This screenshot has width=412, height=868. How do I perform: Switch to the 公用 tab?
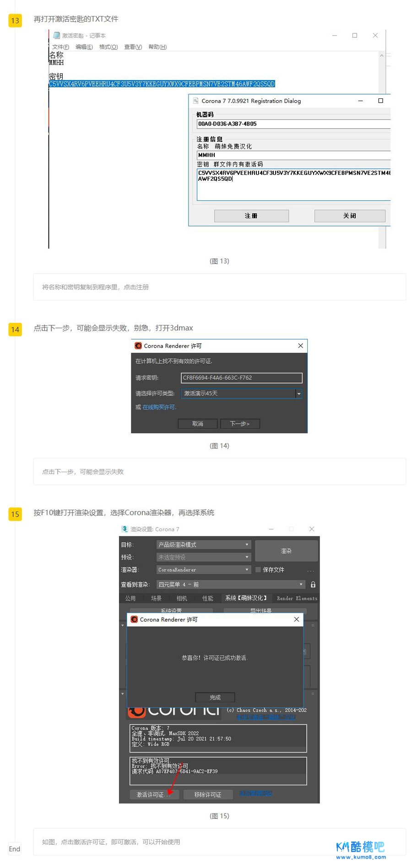pos(130,598)
